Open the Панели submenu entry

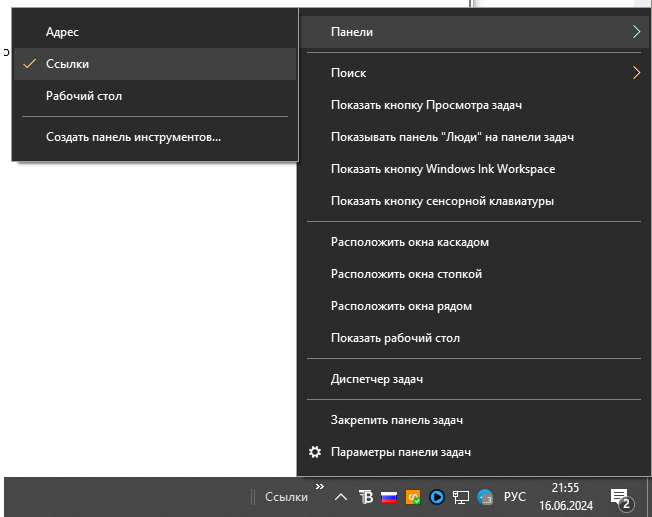[474, 32]
